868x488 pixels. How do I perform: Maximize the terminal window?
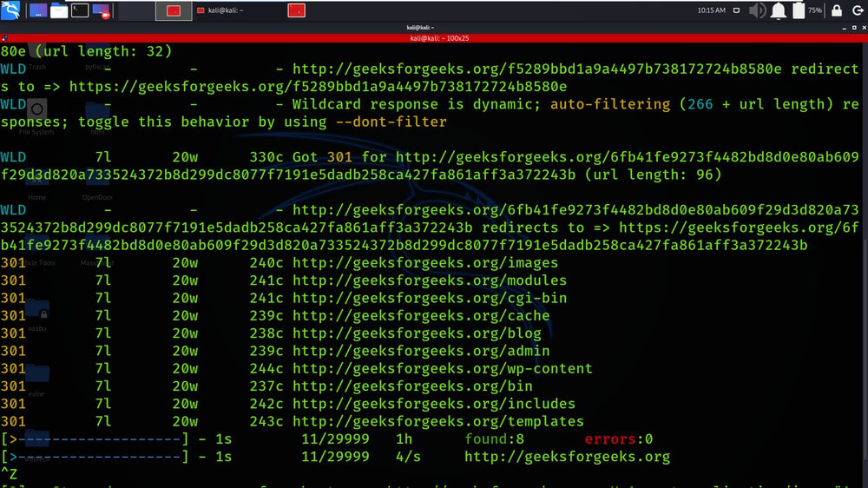854,28
